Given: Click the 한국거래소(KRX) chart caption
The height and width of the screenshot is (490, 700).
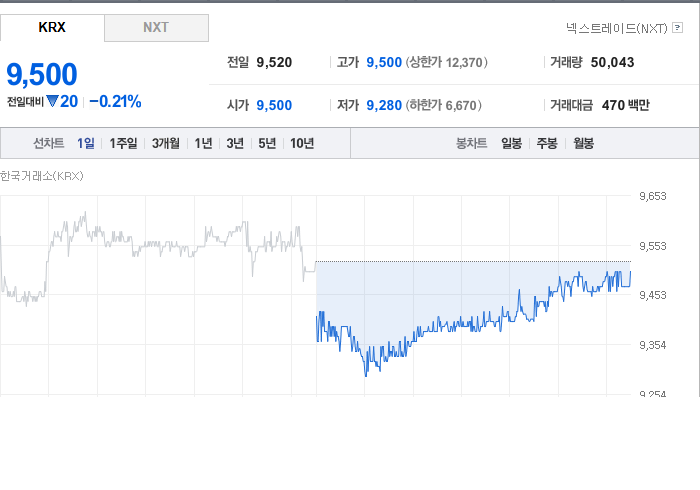Looking at the screenshot, I should [x=42, y=176].
